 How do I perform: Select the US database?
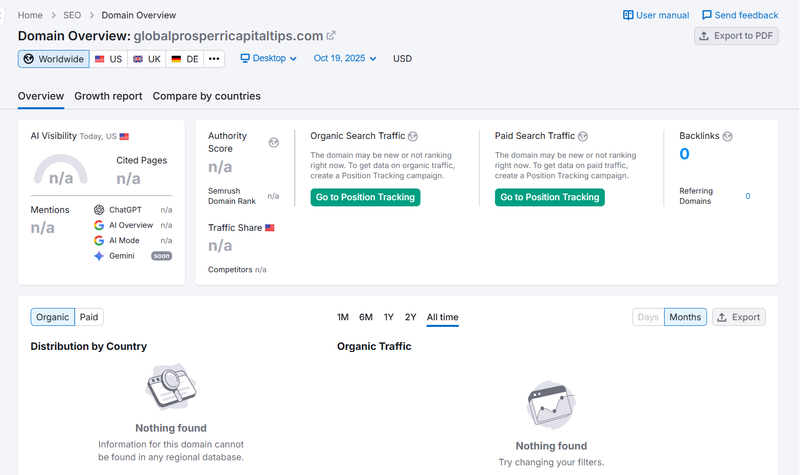[109, 59]
